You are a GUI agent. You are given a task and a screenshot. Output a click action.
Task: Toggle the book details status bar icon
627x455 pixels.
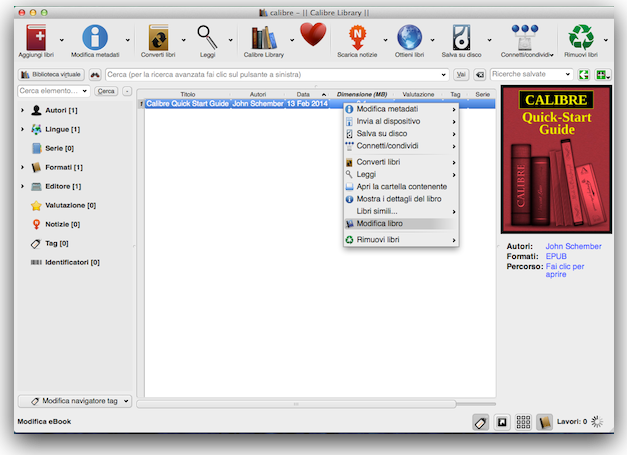coord(544,422)
